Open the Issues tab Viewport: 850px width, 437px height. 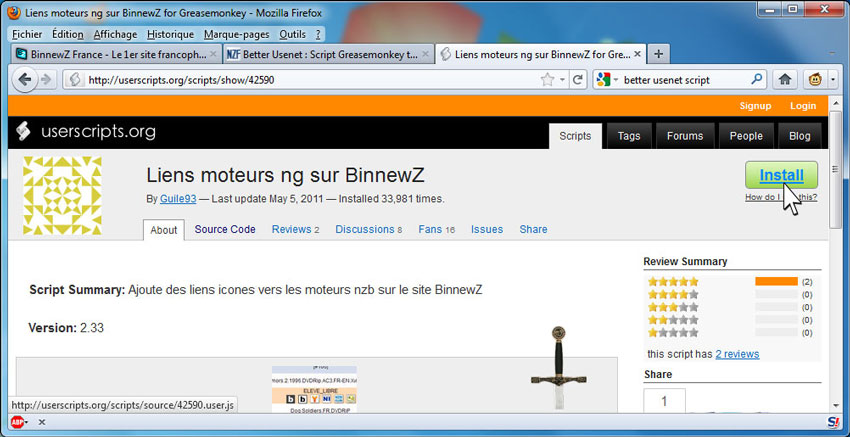(x=487, y=229)
